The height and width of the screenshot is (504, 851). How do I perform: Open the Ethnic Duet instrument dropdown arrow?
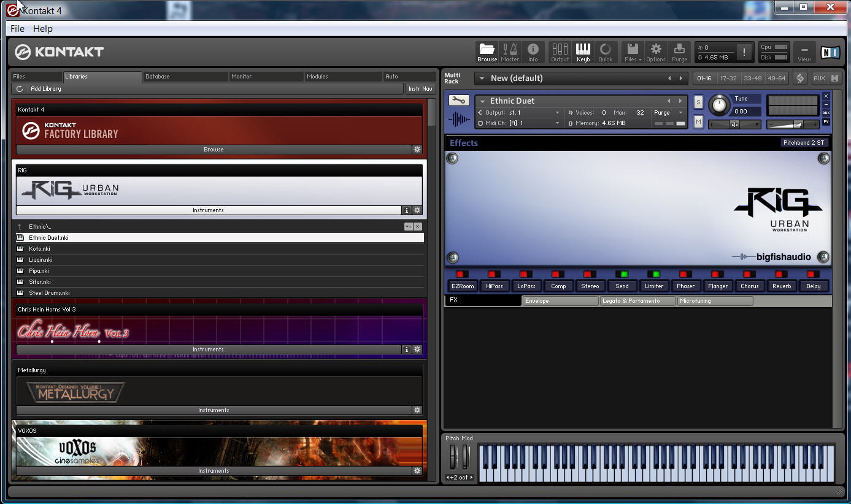click(x=483, y=101)
